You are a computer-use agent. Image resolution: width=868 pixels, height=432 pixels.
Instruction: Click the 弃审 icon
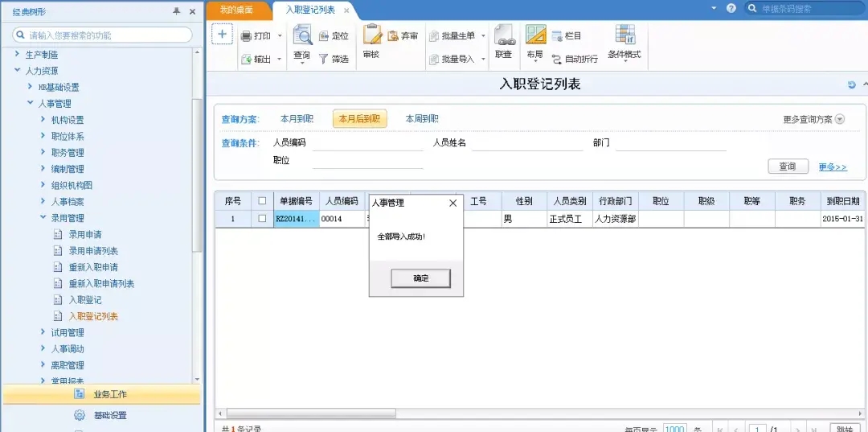tap(393, 36)
